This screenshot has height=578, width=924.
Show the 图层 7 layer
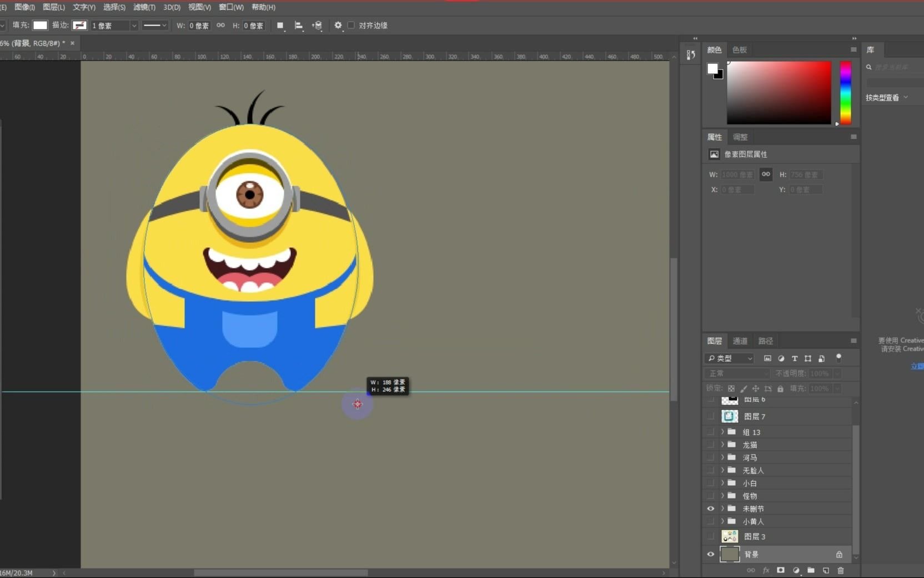click(711, 416)
